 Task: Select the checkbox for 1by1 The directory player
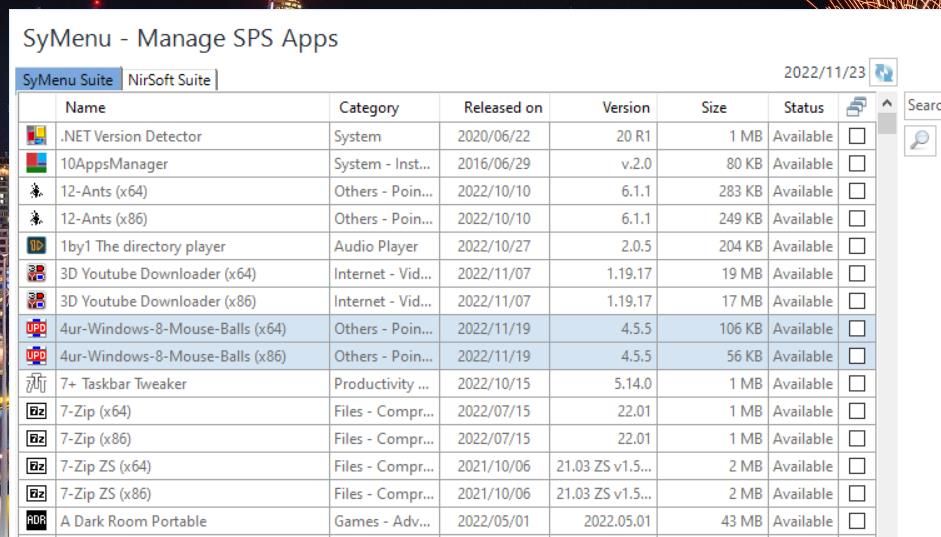pos(857,247)
